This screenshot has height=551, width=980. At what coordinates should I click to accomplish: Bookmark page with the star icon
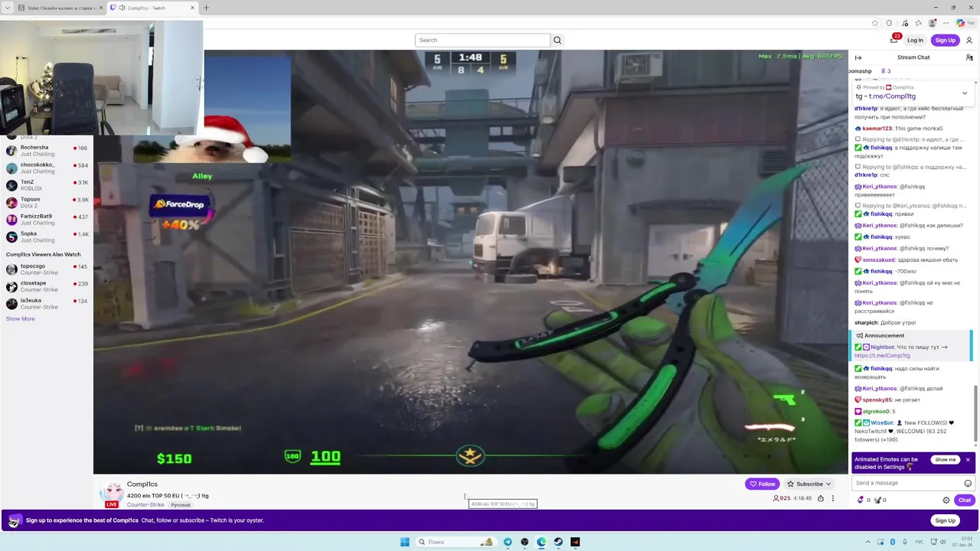pyautogui.click(x=875, y=23)
